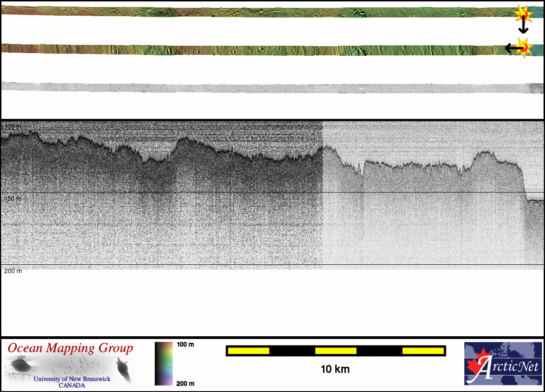Click the red maple leaf in ArcticNet logo
The image size is (545, 392).
(x=477, y=365)
